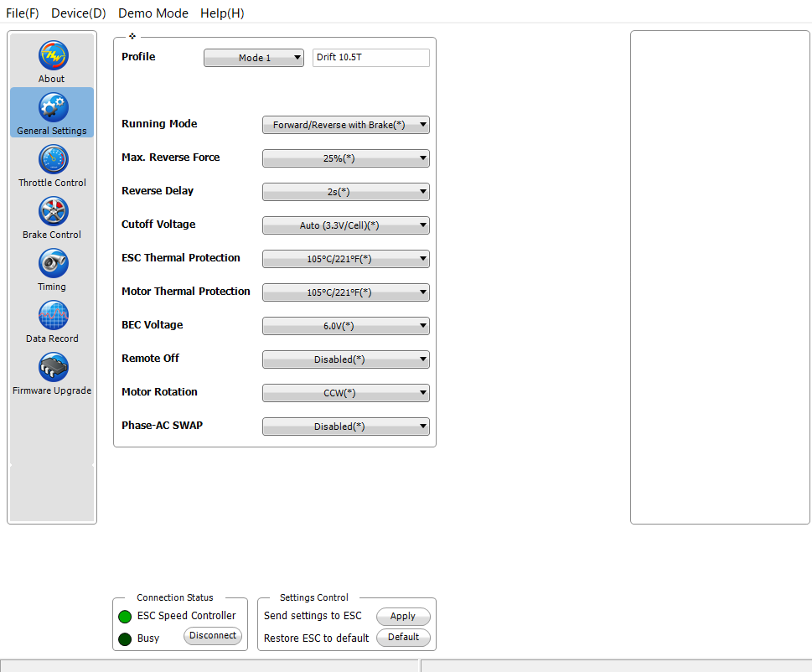Change the Remote Off Disabled setting
812x672 pixels.
point(345,359)
